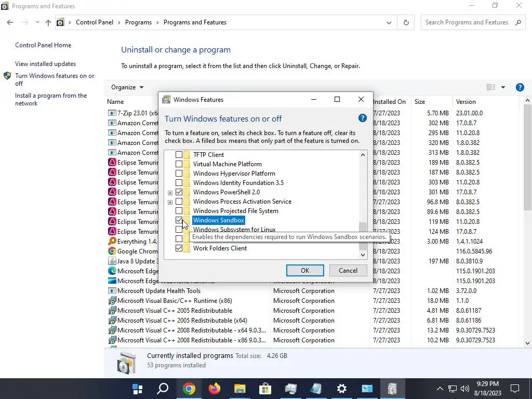Image resolution: width=532 pixels, height=399 pixels.
Task: Open recent locations dropdown arrow
Action: tap(37, 22)
